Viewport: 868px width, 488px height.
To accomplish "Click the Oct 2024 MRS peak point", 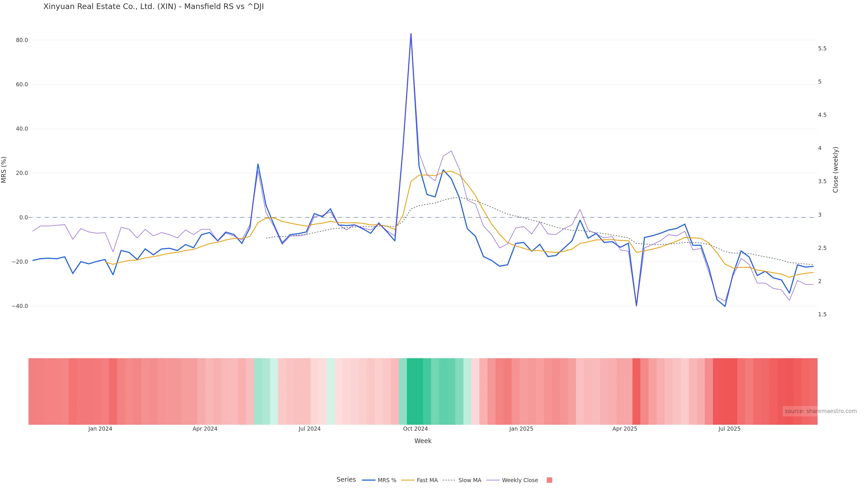I will point(411,34).
